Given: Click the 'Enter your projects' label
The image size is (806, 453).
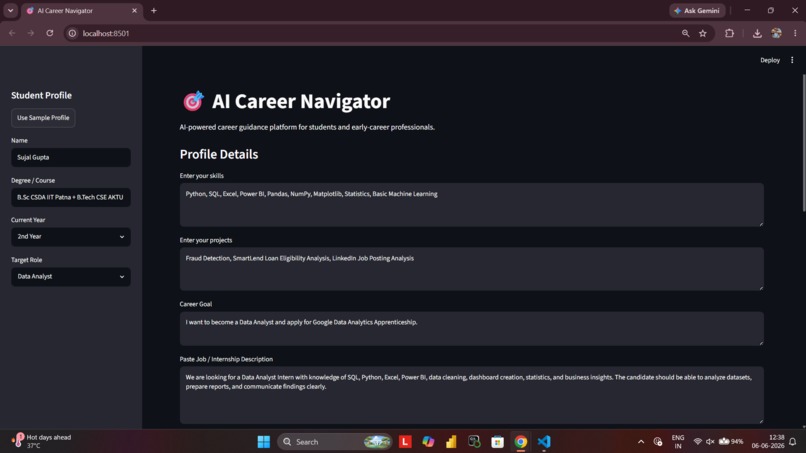Looking at the screenshot, I should coord(206,240).
